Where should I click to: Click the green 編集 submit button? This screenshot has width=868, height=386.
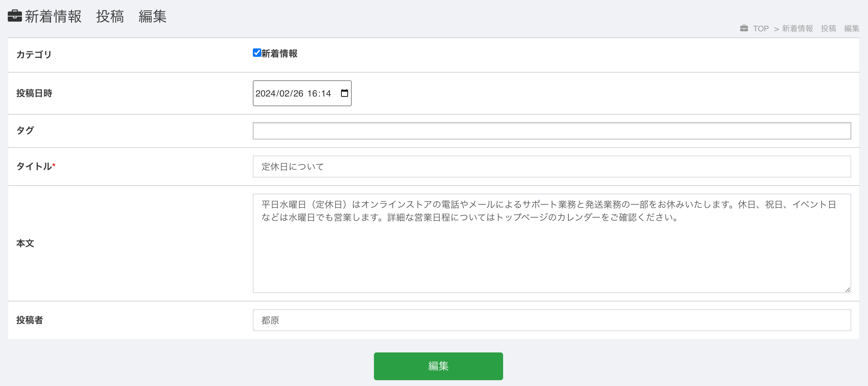(438, 366)
